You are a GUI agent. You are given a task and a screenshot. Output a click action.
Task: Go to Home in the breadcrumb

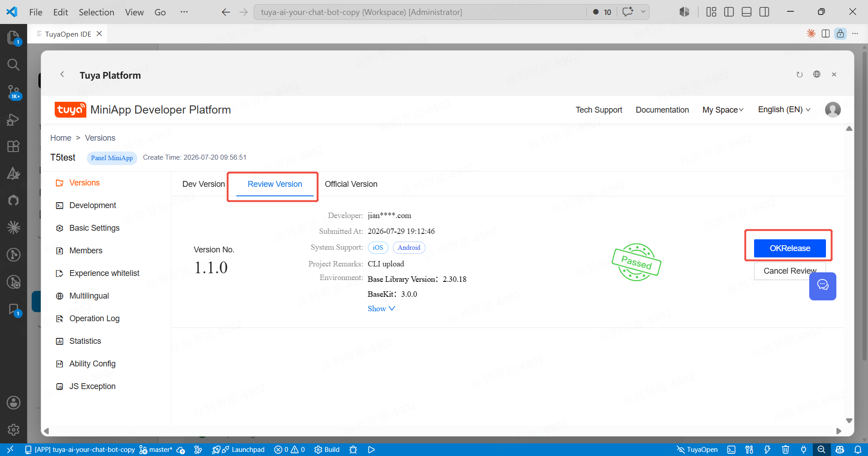(61, 138)
